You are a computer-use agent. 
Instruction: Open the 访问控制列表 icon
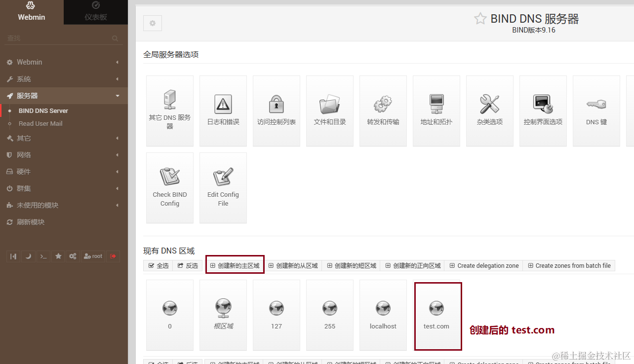[276, 110]
